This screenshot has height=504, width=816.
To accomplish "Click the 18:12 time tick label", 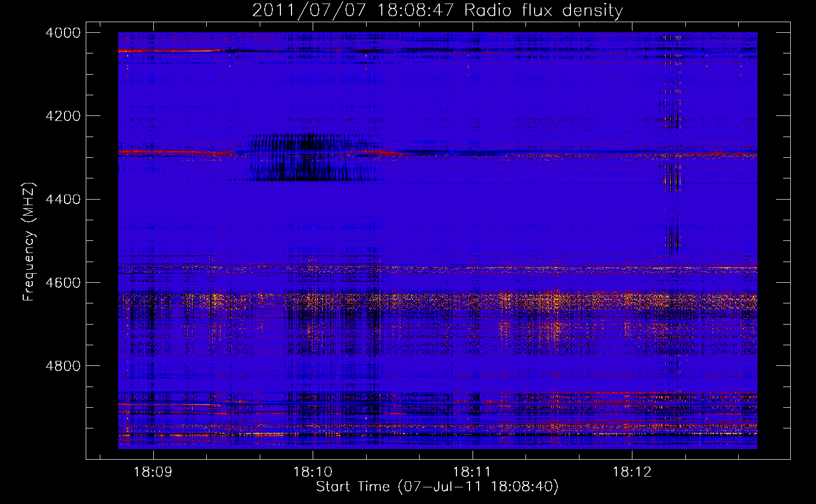I will (632, 472).
